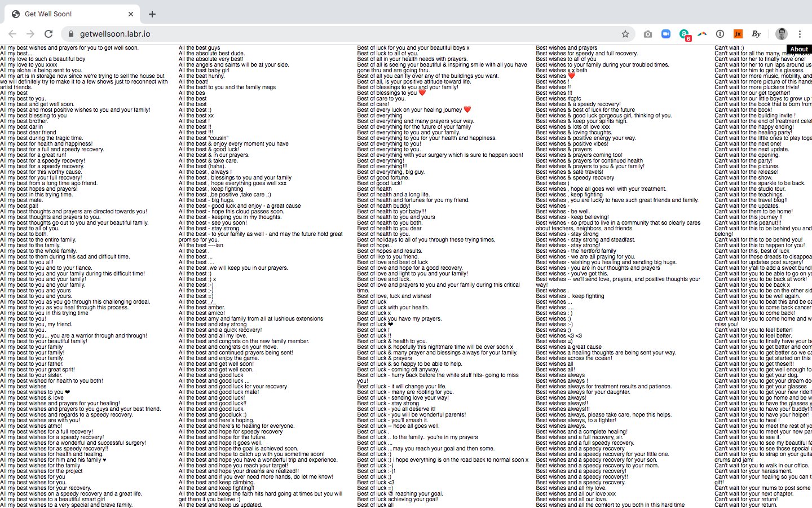
Task: View site info via the lock icon
Action: point(71,34)
